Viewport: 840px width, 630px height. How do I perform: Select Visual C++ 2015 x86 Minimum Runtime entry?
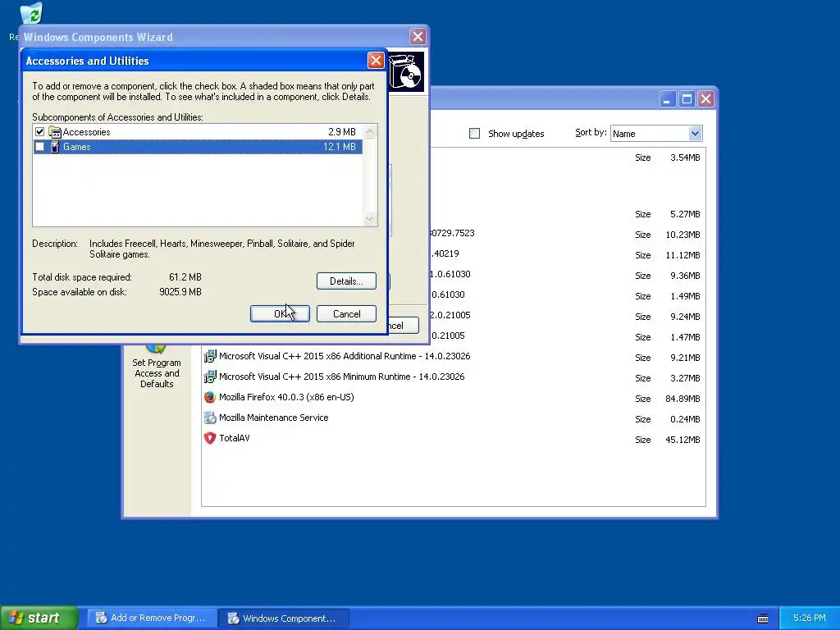342,377
